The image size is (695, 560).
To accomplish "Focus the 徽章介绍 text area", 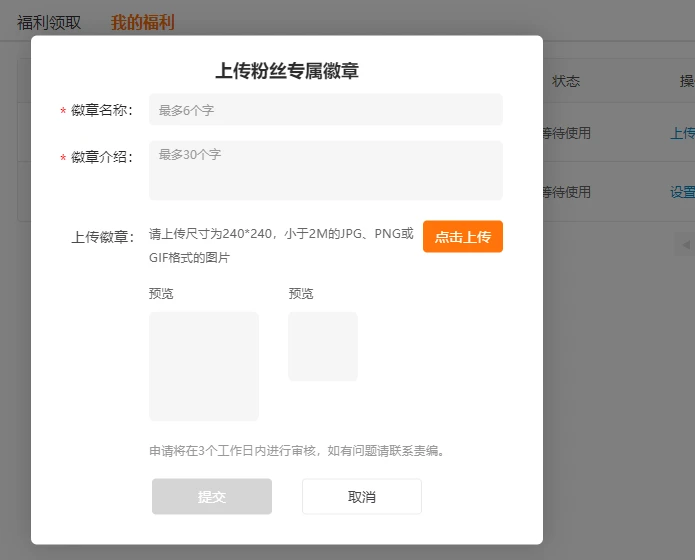I will pos(325,170).
